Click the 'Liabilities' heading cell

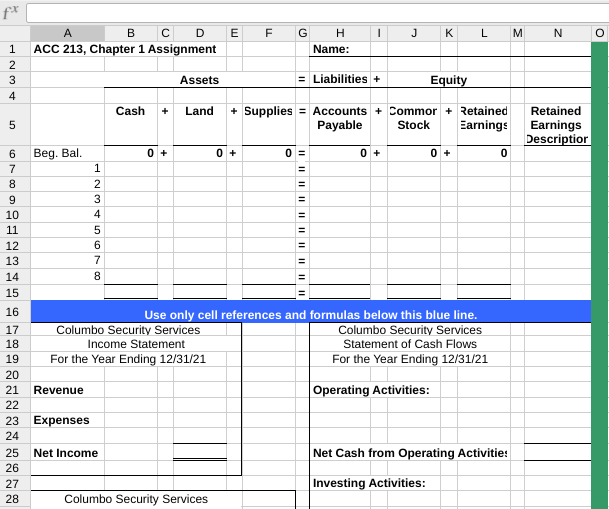(x=340, y=79)
